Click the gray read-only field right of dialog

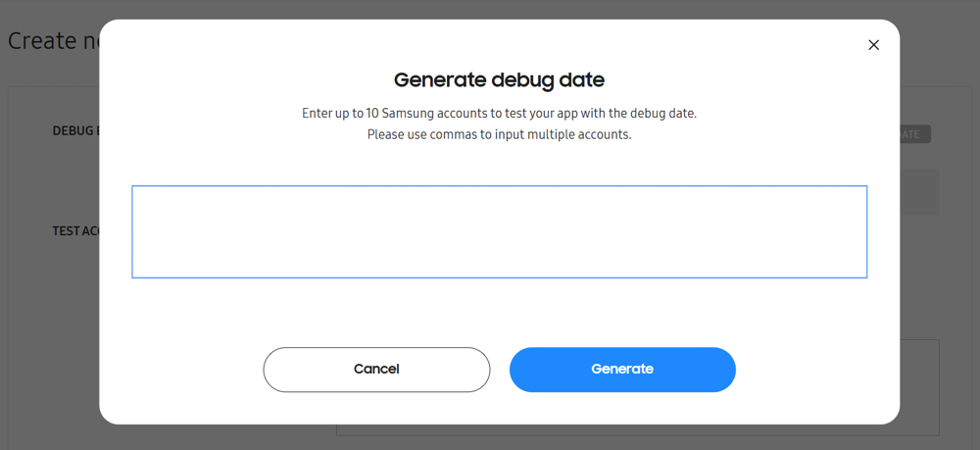(x=919, y=192)
